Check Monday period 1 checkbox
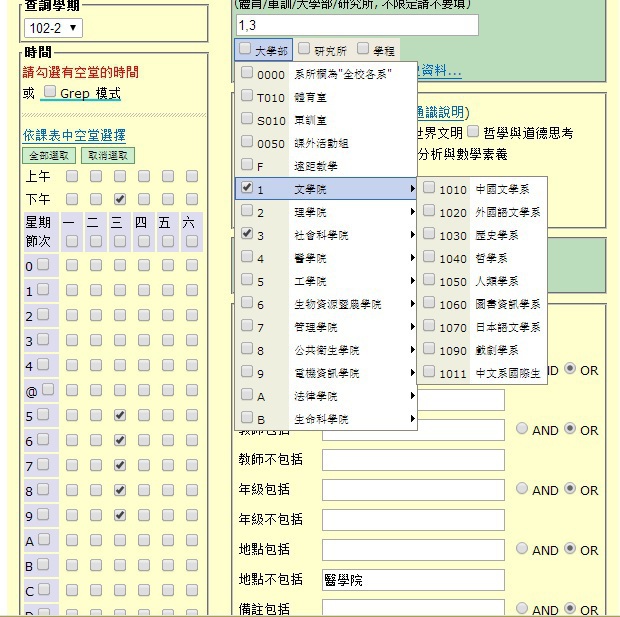The image size is (620, 617). pos(72,290)
